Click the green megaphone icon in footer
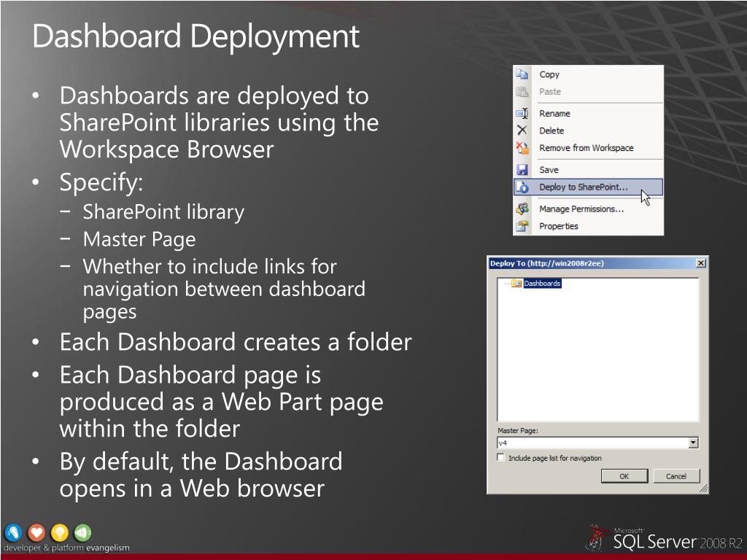 tap(82, 533)
